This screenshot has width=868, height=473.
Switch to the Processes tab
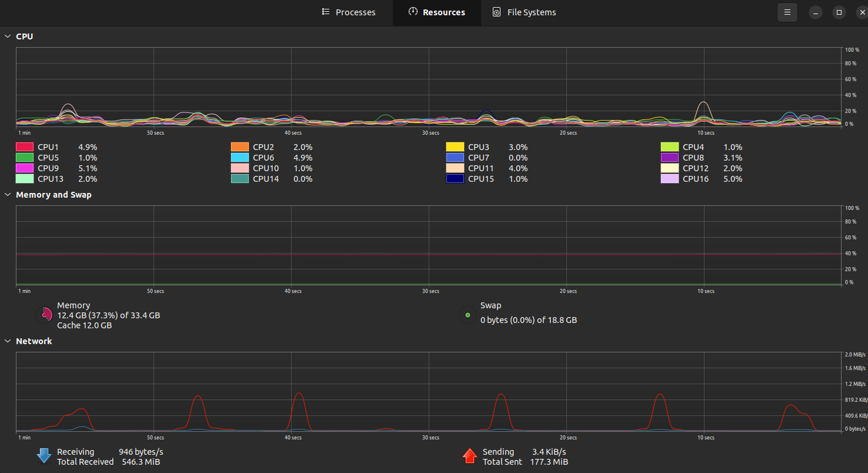pyautogui.click(x=349, y=12)
